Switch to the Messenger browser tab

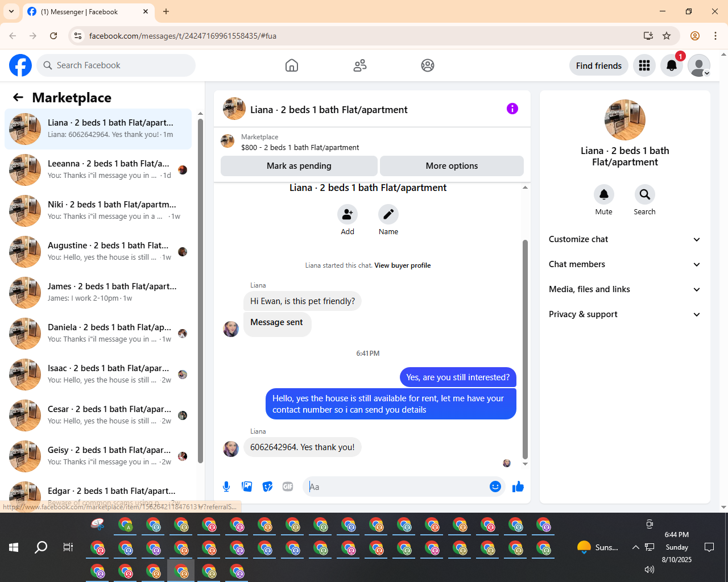click(x=88, y=11)
